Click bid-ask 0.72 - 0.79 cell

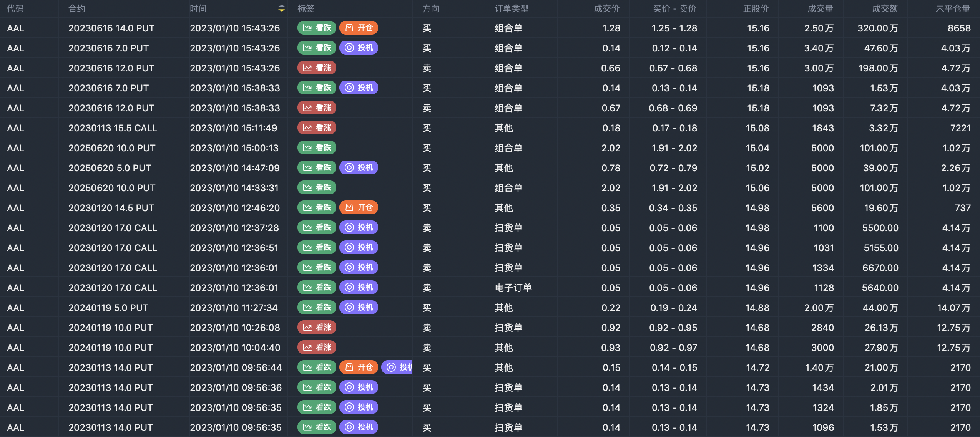673,168
